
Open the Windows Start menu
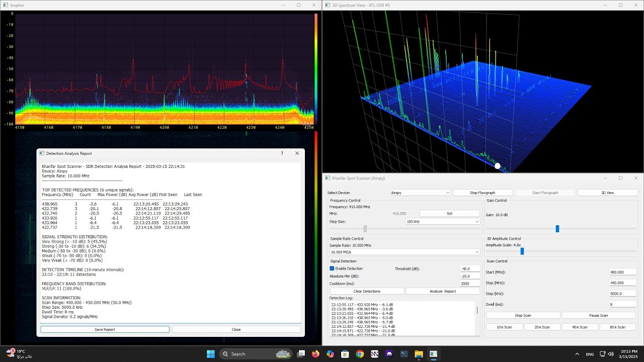click(210, 354)
